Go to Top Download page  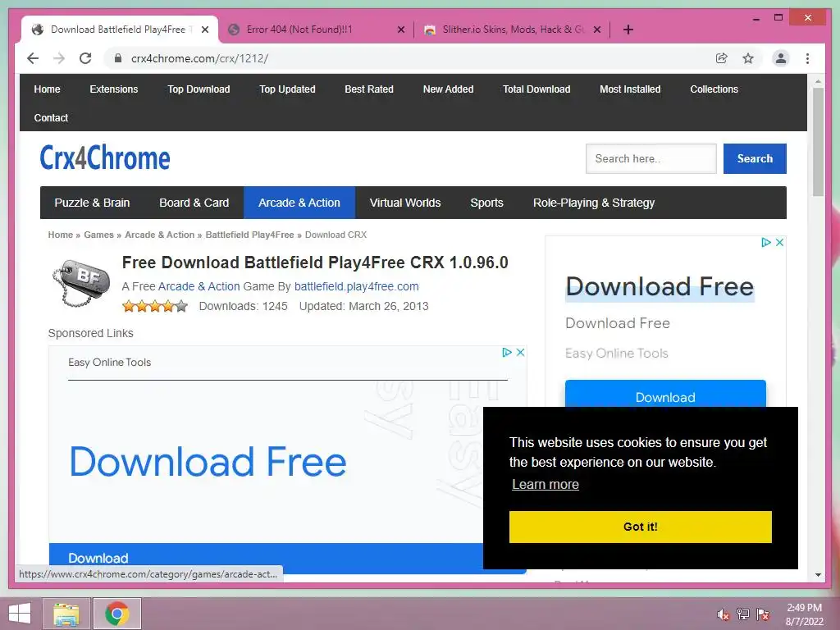[199, 89]
